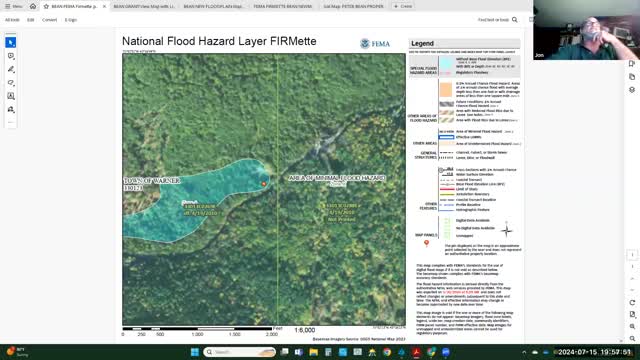Open the Edit menu
This screenshot has height=360, width=640.
pos(31,20)
